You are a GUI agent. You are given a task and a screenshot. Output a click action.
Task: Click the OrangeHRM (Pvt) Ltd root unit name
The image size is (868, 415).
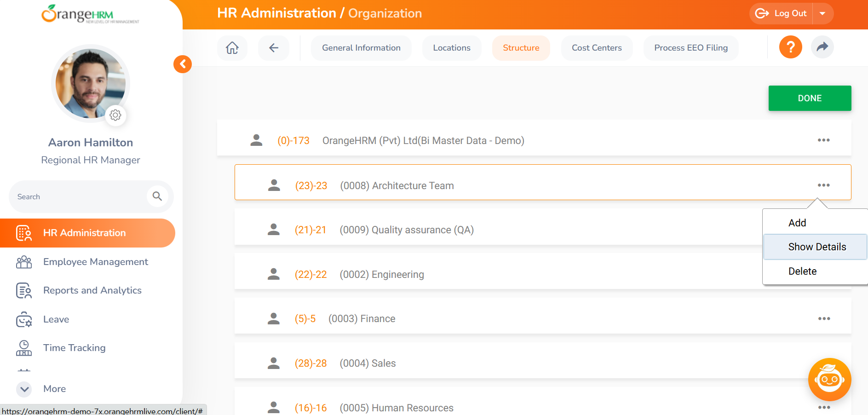(x=423, y=140)
